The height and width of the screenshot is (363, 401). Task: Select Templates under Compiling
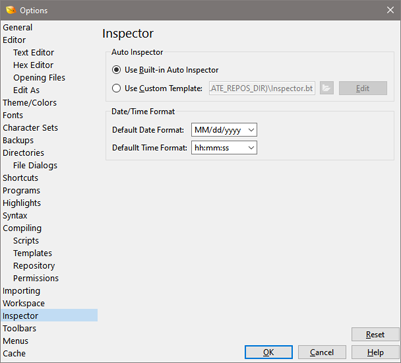click(33, 253)
